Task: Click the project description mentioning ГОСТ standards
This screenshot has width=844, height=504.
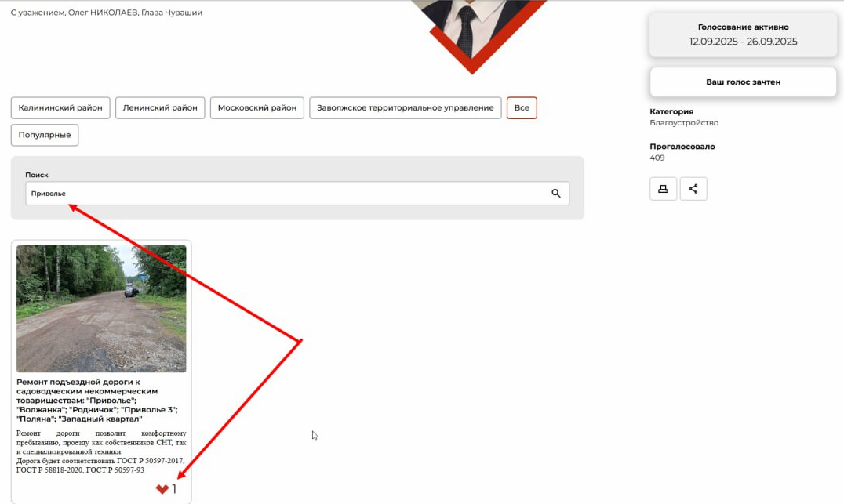Action: 101,451
